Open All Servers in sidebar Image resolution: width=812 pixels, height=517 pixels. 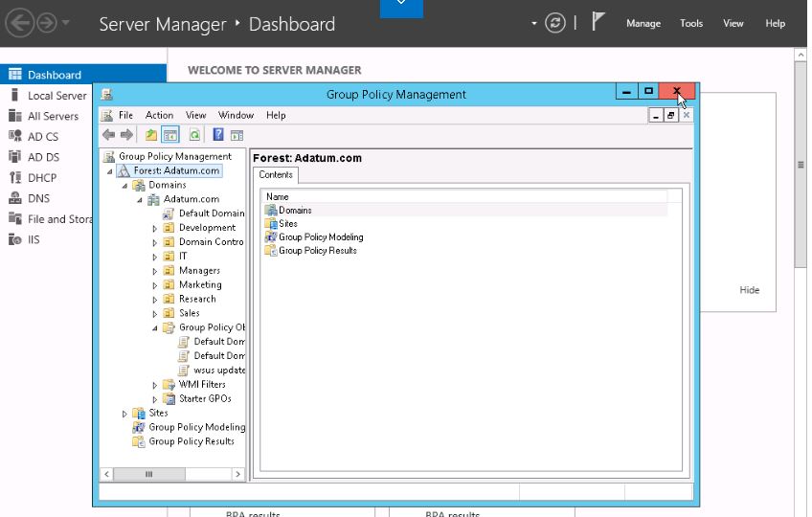coord(53,116)
